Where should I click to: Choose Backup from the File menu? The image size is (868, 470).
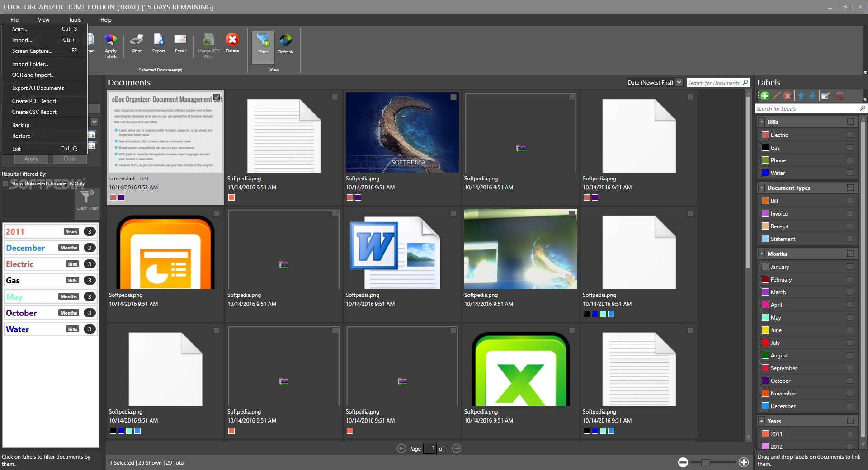45,125
